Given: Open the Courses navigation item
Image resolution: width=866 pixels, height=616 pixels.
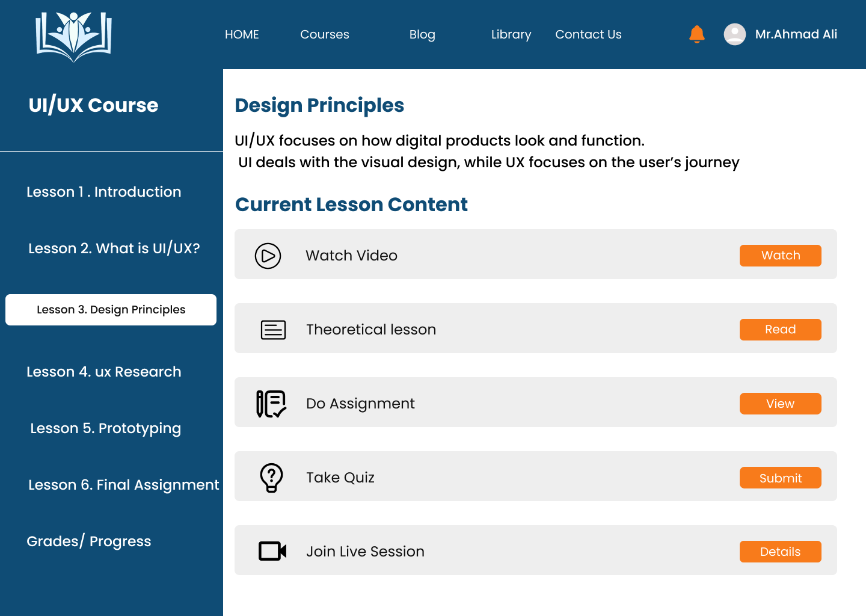Looking at the screenshot, I should tap(325, 34).
